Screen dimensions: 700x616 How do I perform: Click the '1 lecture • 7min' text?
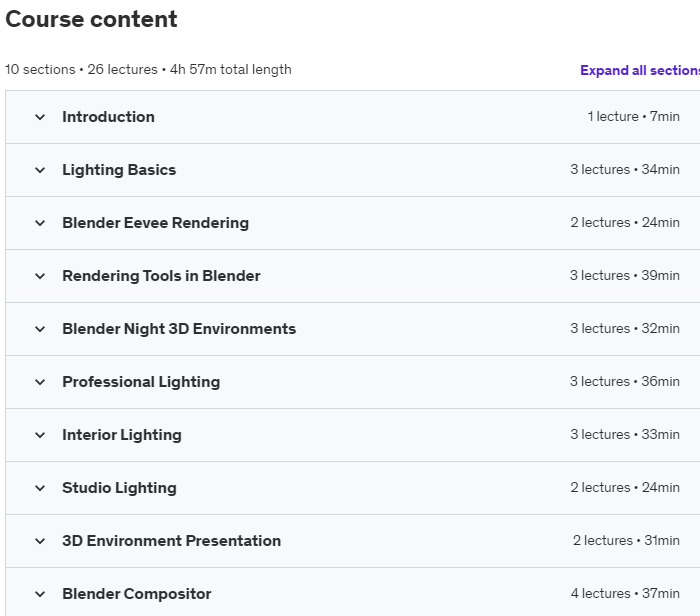(633, 117)
